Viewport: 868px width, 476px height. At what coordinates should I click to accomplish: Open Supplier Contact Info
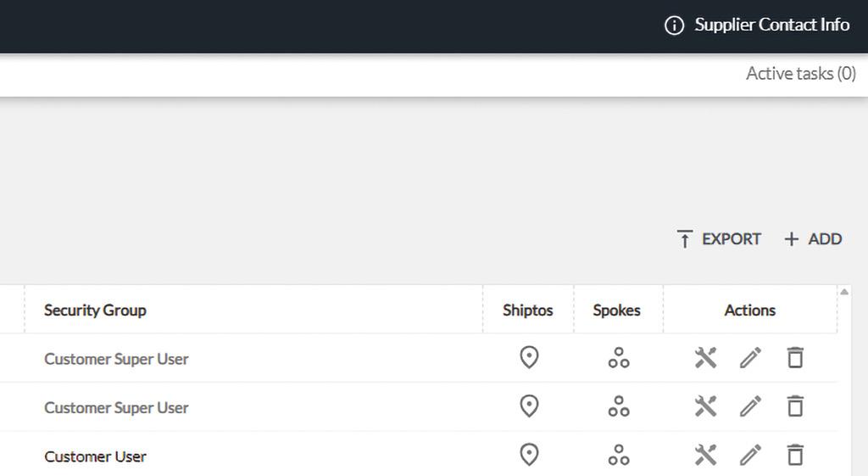(757, 25)
